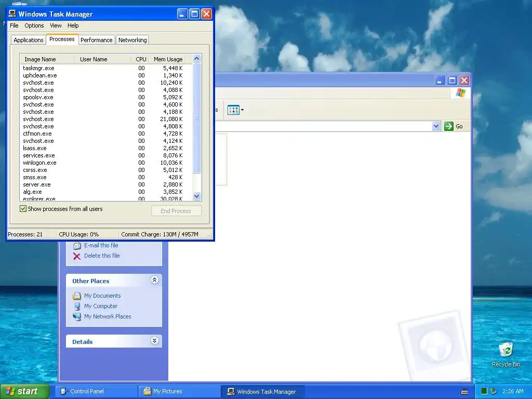The width and height of the screenshot is (532, 399).
Task: Select the taskmgr.exe process row
Action: 106,68
